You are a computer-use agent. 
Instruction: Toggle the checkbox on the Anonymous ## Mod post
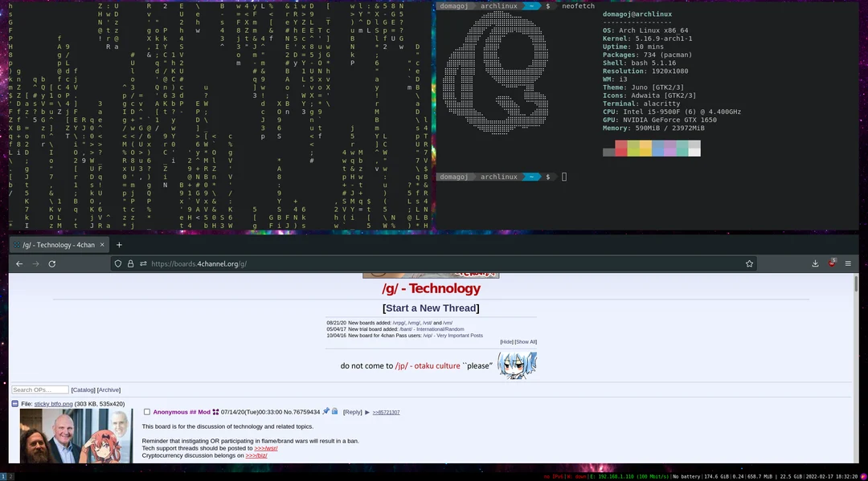(x=146, y=411)
